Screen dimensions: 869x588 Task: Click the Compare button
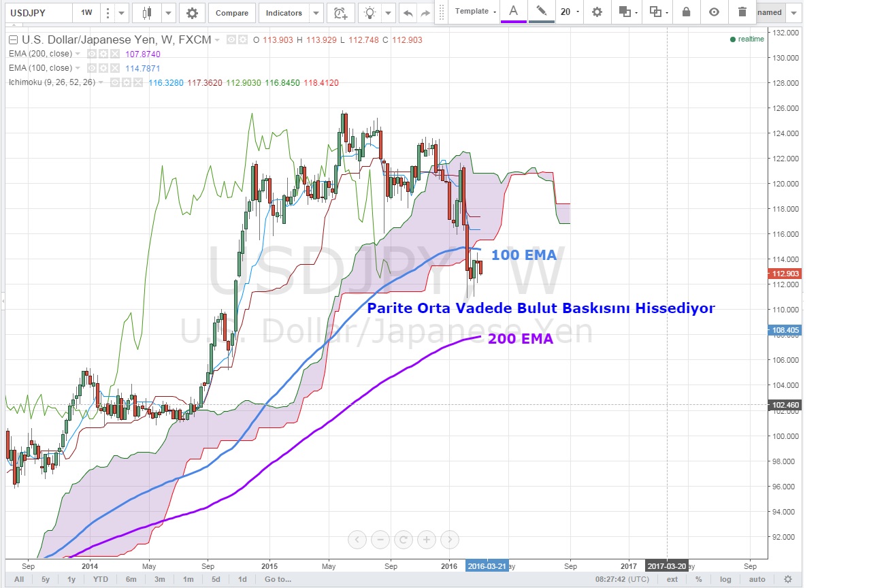click(x=232, y=13)
